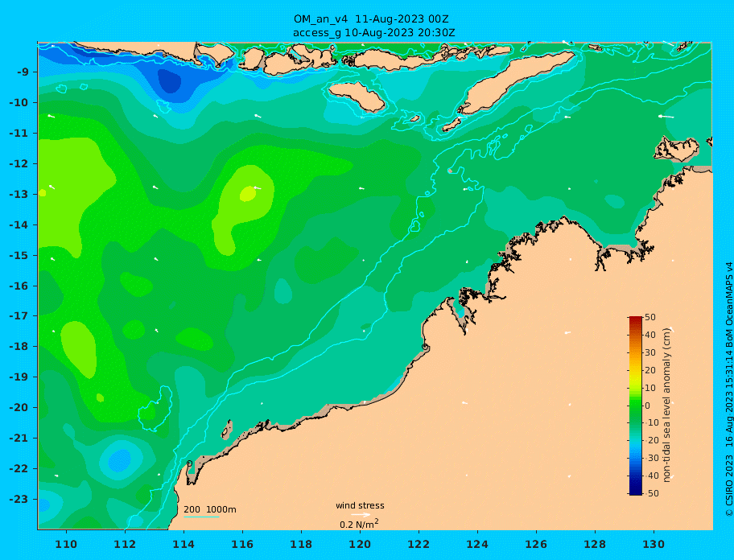Click the positive "30" colorbar tick label in the orange range
This screenshot has width=734, height=560.
[x=650, y=352]
